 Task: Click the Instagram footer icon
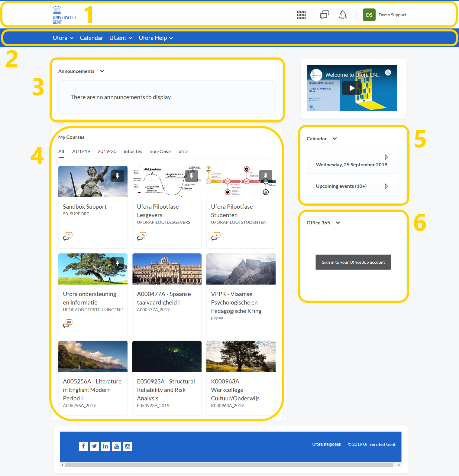(128, 446)
